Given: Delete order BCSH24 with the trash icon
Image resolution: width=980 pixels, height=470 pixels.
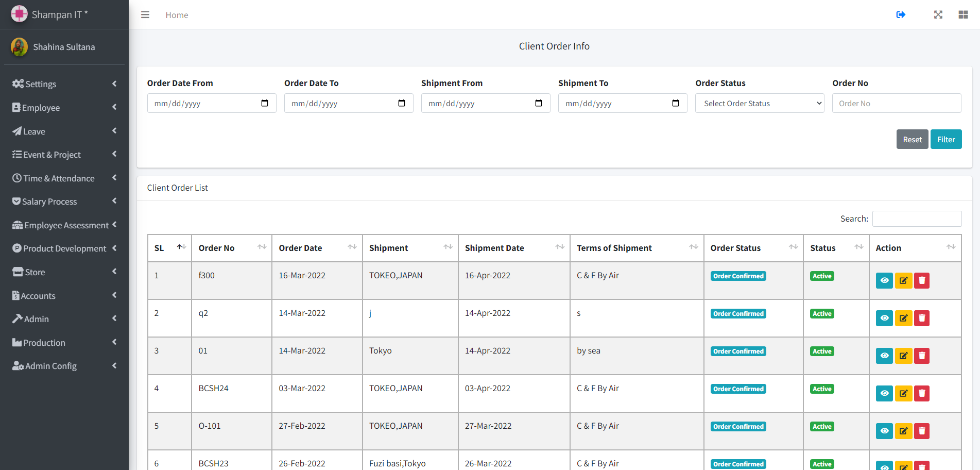Looking at the screenshot, I should coord(922,394).
